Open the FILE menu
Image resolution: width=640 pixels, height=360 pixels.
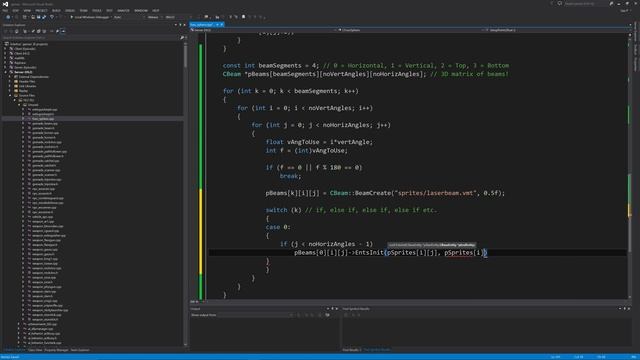[5, 11]
